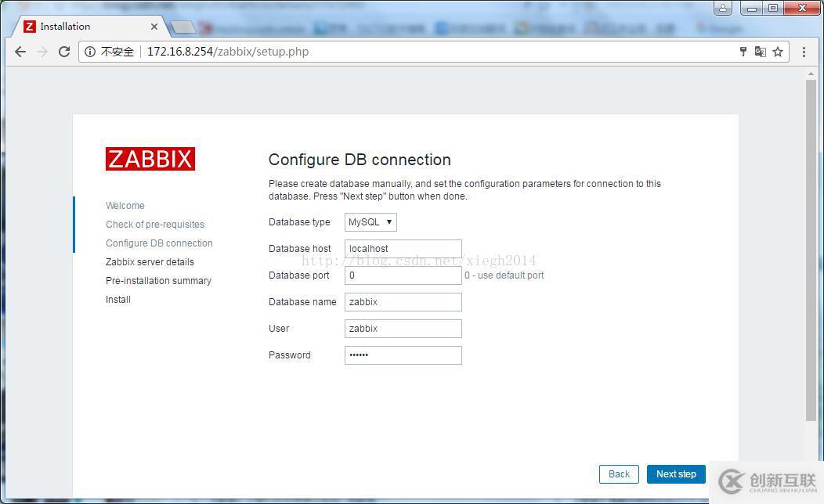Bookmark this page with the star icon
The height and width of the screenshot is (504, 824).
pos(777,52)
